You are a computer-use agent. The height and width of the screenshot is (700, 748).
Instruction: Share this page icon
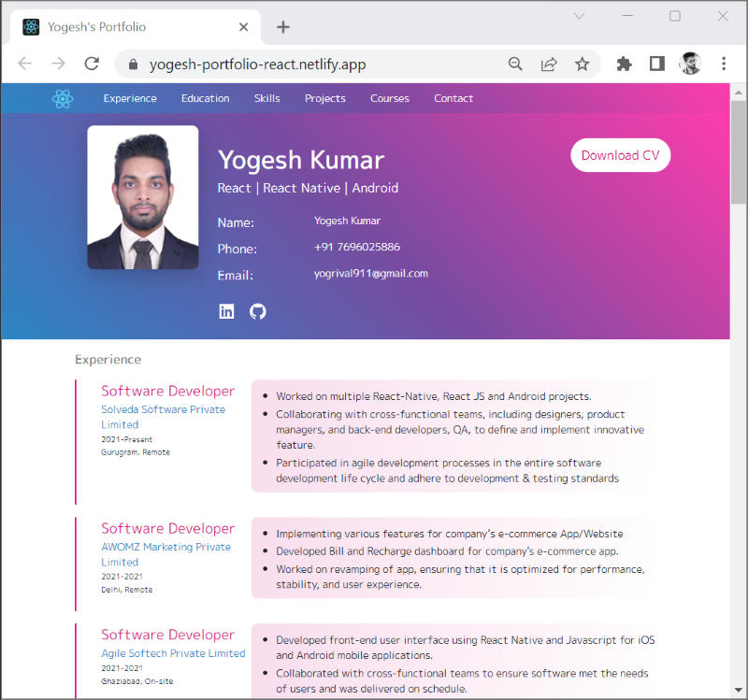pyautogui.click(x=549, y=64)
